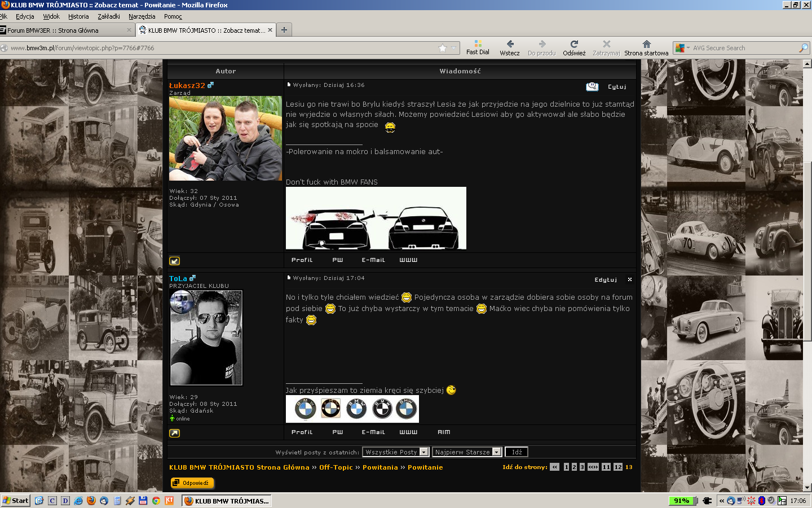This screenshot has height=508, width=812.
Task: Open the Edycja menu
Action: coord(25,16)
